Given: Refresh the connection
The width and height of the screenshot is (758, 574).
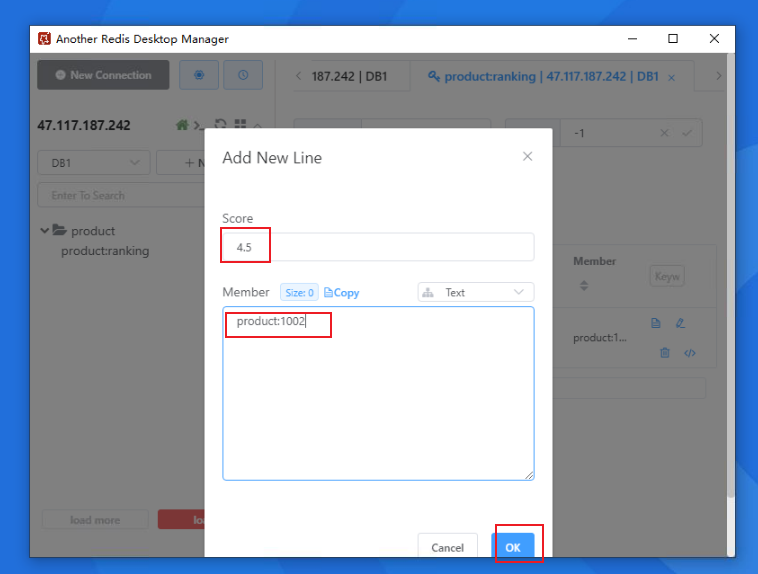Looking at the screenshot, I should [x=220, y=124].
